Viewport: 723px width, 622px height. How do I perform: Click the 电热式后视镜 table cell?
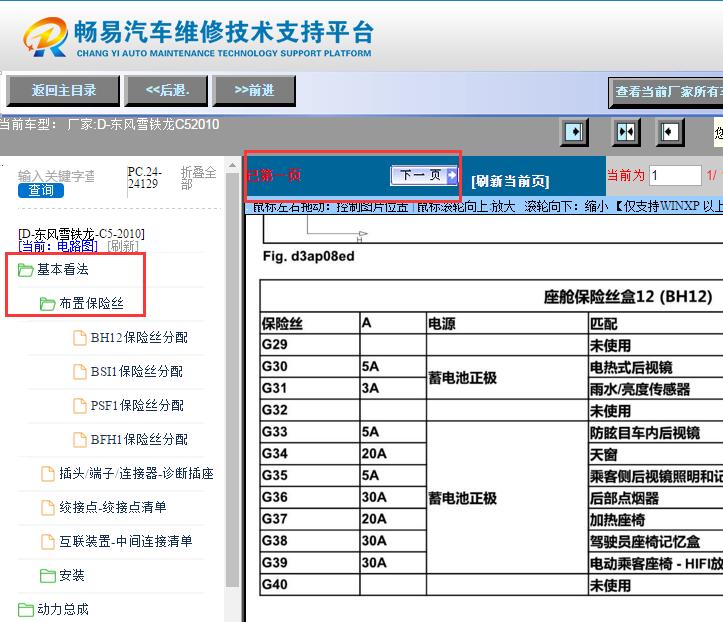coord(656,367)
